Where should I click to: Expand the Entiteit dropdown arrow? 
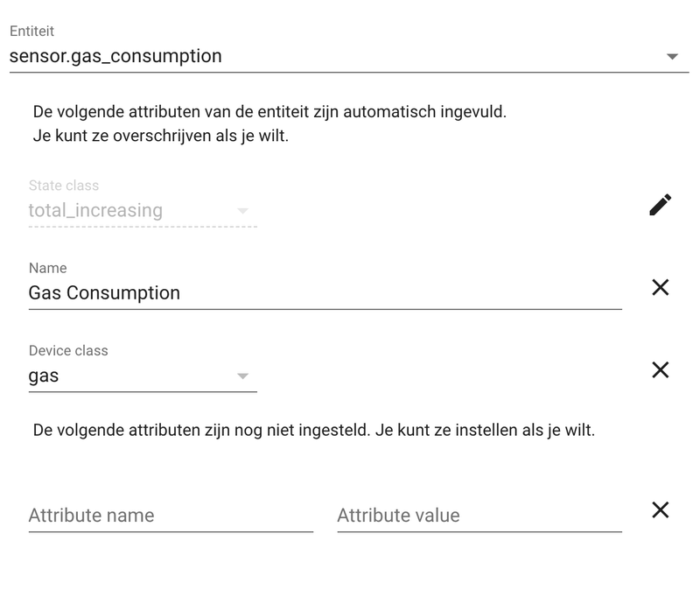[672, 57]
